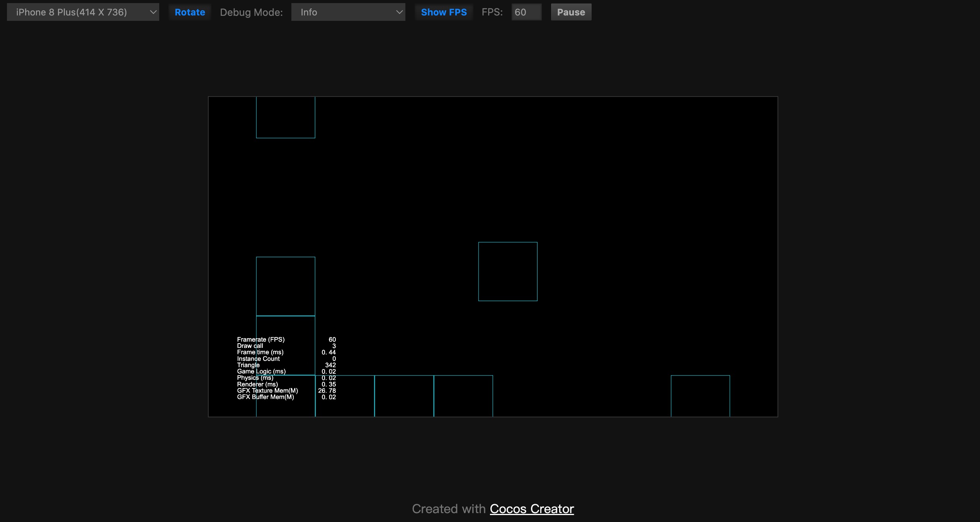Click the cyan square cut off at canvas top
This screenshot has height=522, width=980.
pos(286,117)
